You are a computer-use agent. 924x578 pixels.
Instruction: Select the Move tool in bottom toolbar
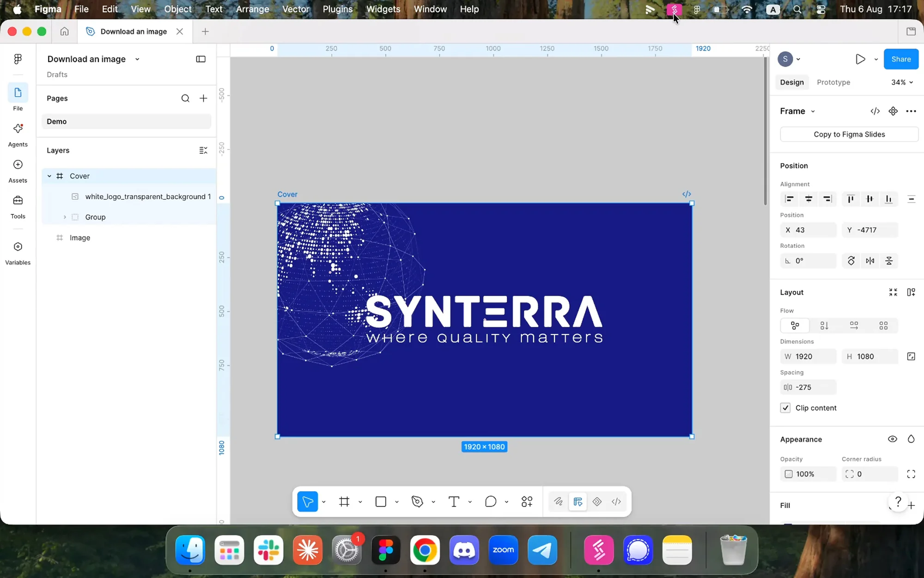click(x=308, y=502)
